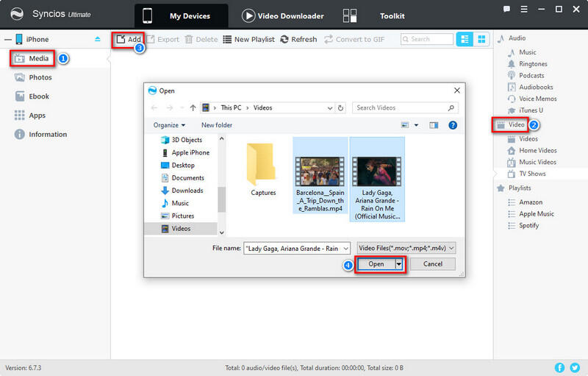Collapse the iPhone device tree
This screenshot has height=376, width=588.
point(7,39)
